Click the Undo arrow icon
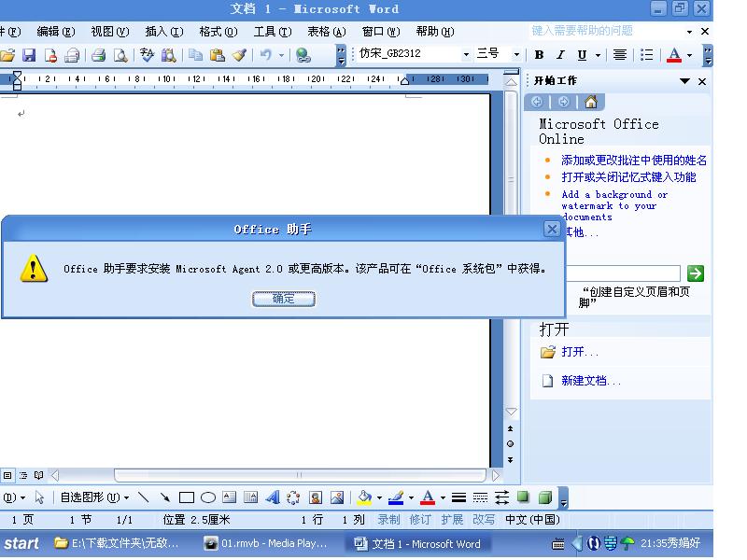Image resolution: width=747 pixels, height=560 pixels. (x=266, y=55)
